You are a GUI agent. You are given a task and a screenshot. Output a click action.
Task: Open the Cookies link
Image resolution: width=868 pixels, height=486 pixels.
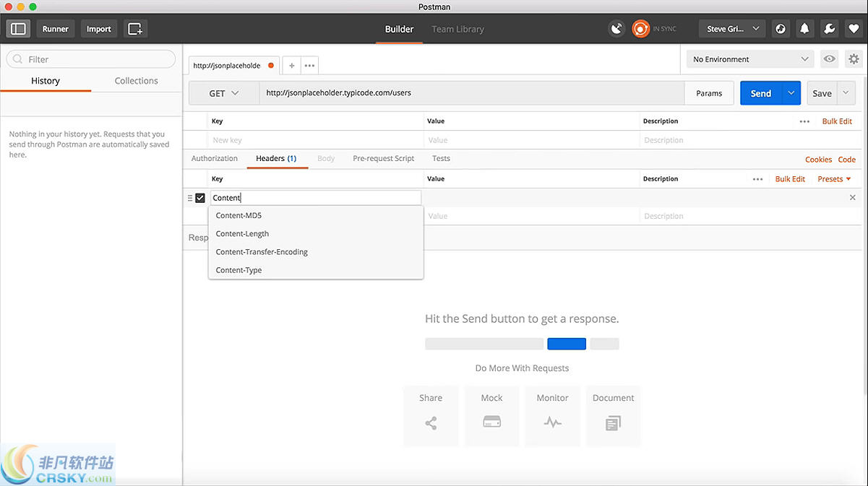(x=818, y=160)
